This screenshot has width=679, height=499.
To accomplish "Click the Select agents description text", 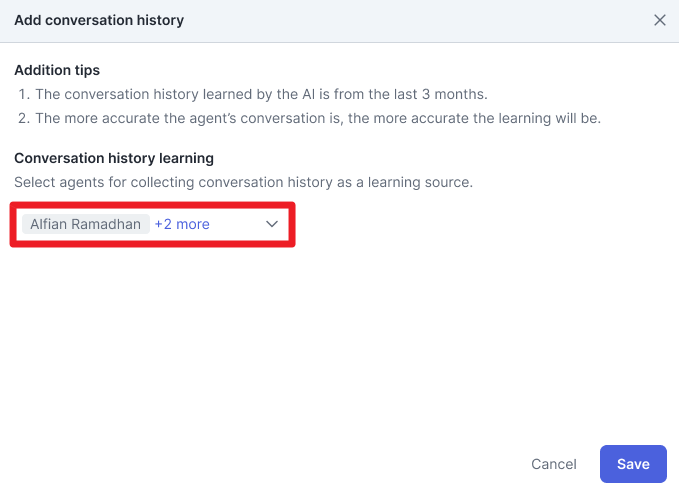I will (243, 182).
